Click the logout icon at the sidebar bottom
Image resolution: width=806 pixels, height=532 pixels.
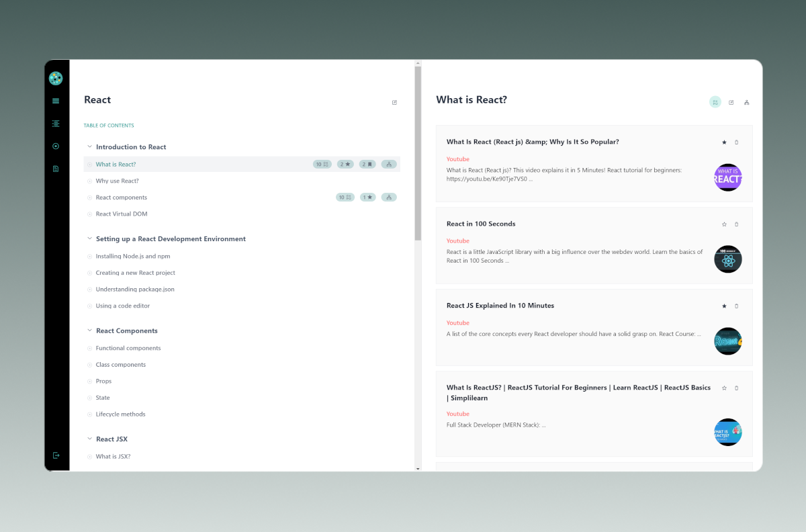56,455
